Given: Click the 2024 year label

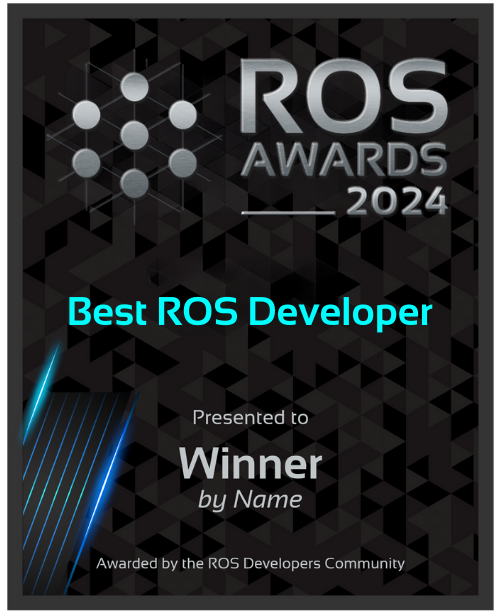Looking at the screenshot, I should (x=396, y=201).
